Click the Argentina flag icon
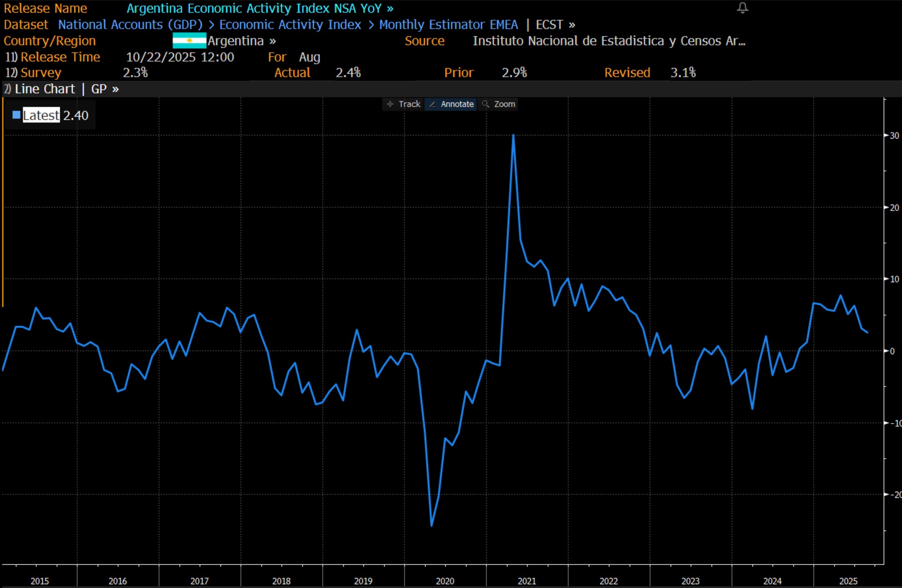This screenshot has width=902, height=588. pos(189,41)
